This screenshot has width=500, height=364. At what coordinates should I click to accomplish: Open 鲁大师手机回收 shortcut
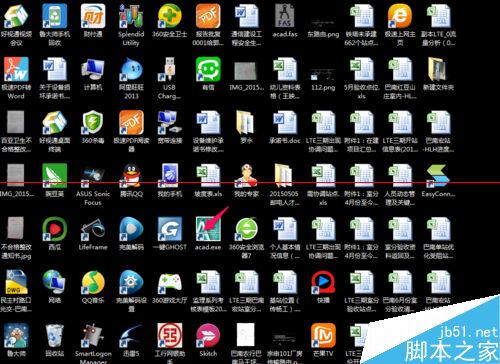55,16
